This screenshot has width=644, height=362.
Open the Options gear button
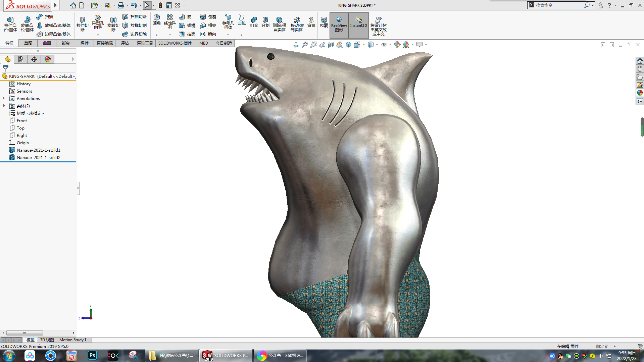[178, 5]
